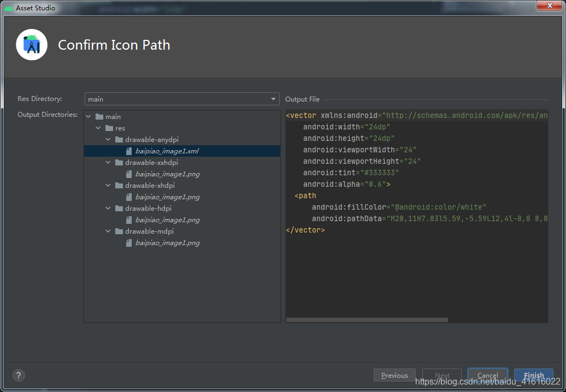The width and height of the screenshot is (566, 392).
Task: Click the drawable-mdpi folder icon
Action: coord(119,231)
